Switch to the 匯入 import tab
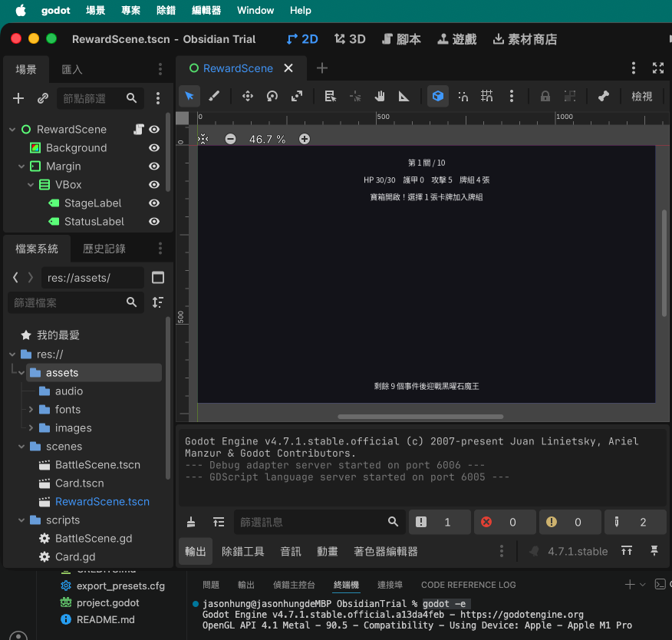672x640 pixels. [72, 69]
